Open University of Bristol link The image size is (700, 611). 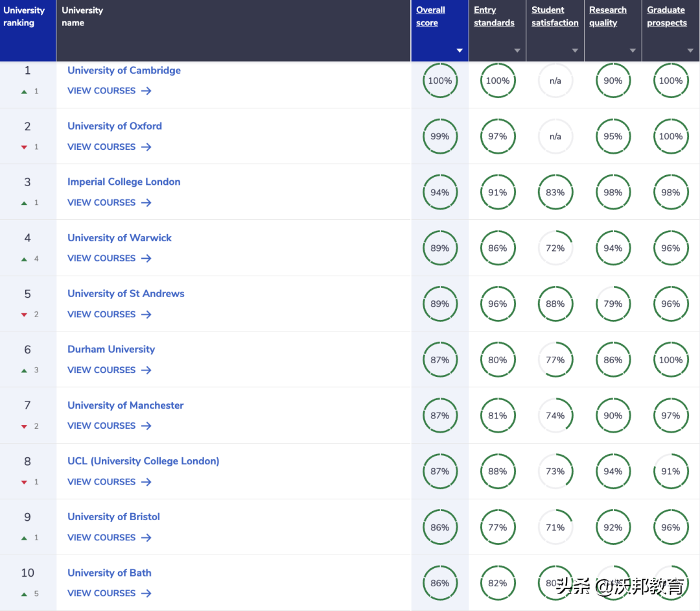pos(114,517)
